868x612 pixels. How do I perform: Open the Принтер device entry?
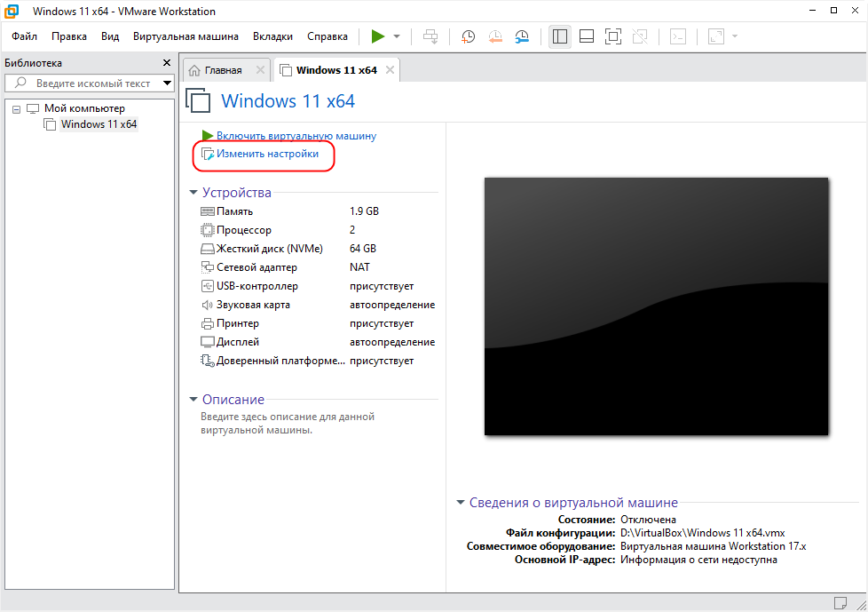[238, 323]
